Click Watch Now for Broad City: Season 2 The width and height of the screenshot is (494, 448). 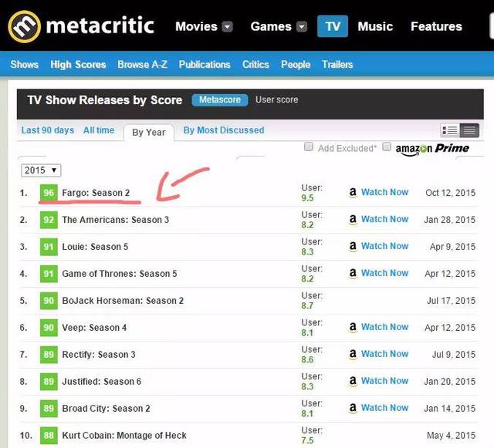coord(384,408)
